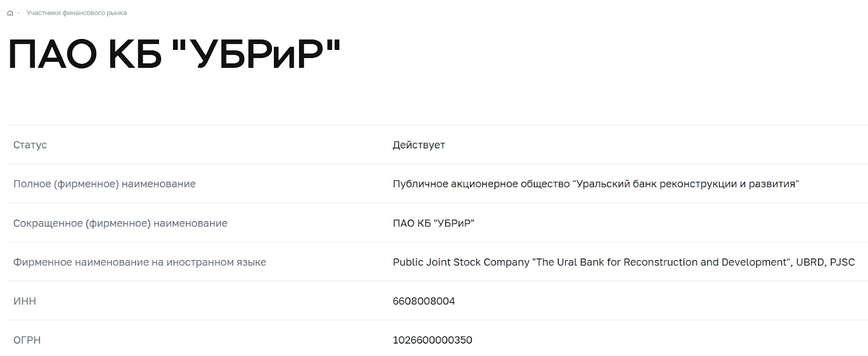Click the 'Статус' row label
Viewport: 868px width, 356px height.
click(30, 145)
